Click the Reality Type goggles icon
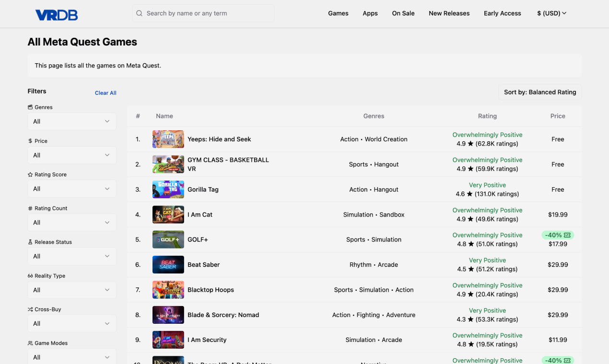Screen dimensions: 609x364 (x=30, y=276)
